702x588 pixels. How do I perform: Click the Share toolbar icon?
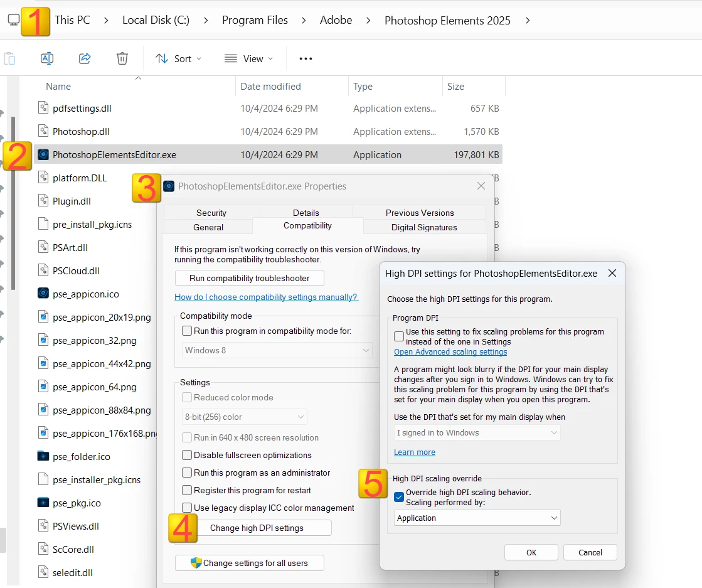tap(85, 58)
